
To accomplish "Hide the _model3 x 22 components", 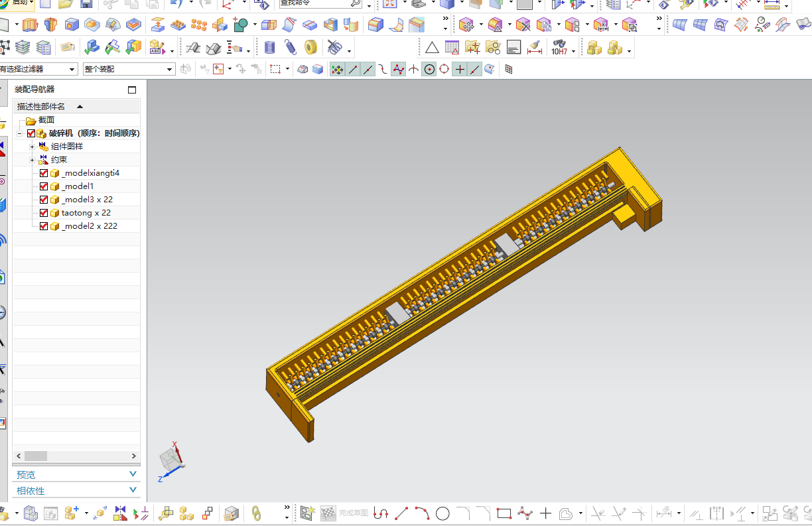I will [44, 200].
